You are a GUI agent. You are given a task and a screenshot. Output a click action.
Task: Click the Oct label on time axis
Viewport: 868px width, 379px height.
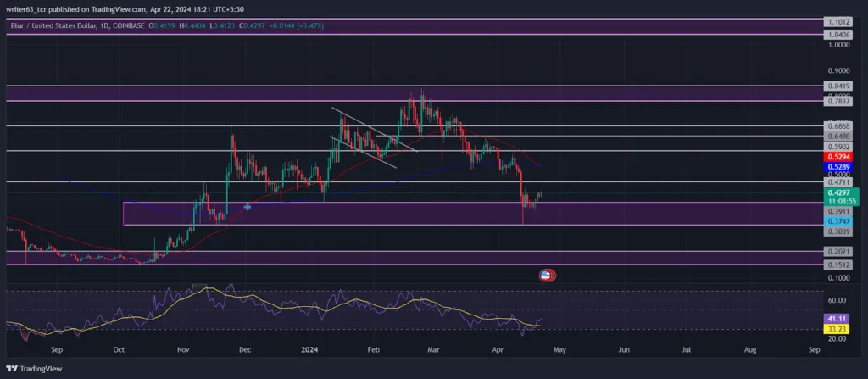click(118, 350)
